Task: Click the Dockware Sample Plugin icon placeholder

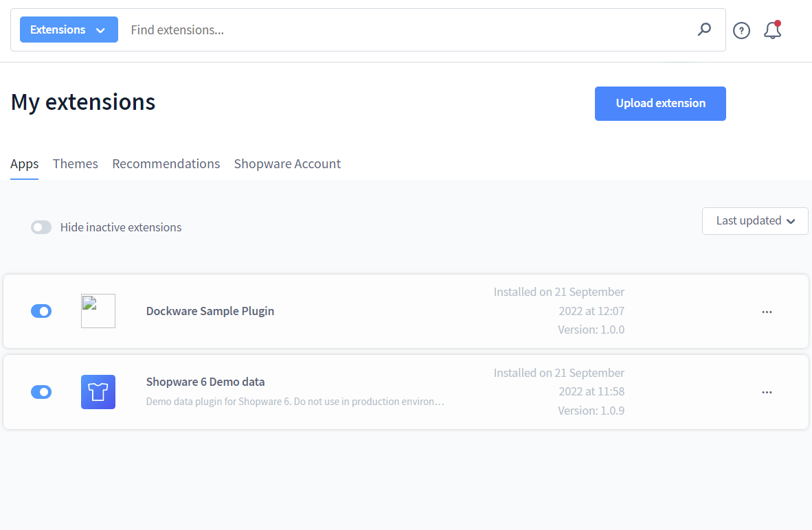Action: tap(98, 311)
